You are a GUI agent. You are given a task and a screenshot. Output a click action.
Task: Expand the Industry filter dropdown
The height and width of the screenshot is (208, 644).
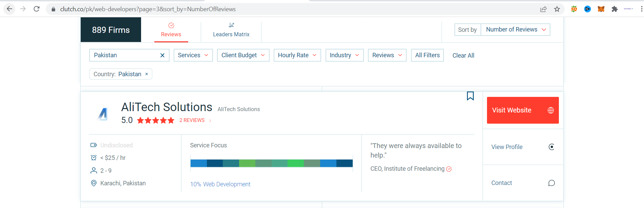tap(344, 55)
